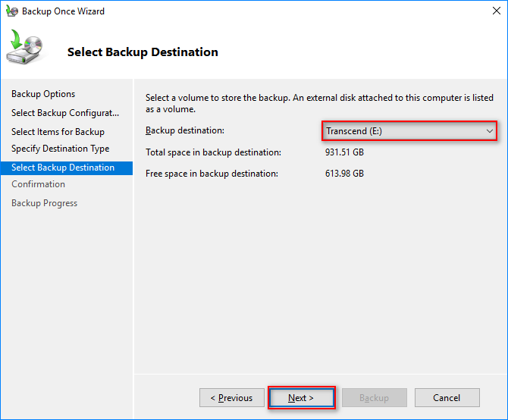
Task: Close the Backup Once Wizard window
Action: click(496, 11)
